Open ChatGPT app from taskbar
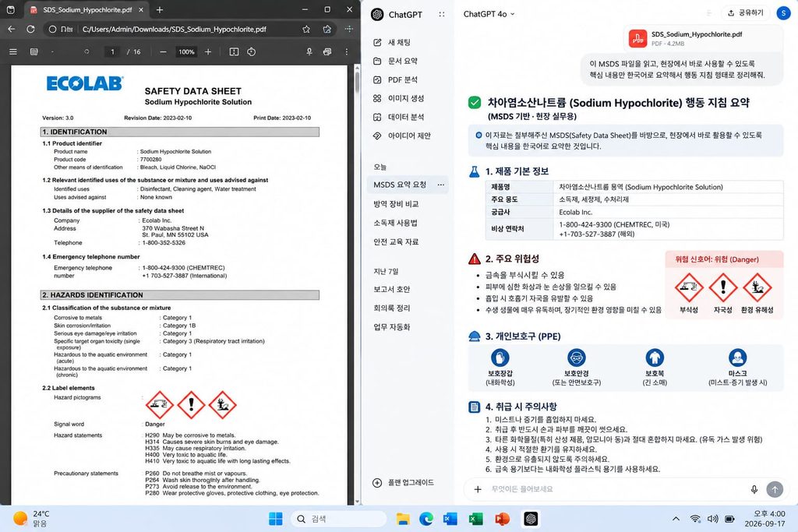798x532 pixels. pos(531,519)
